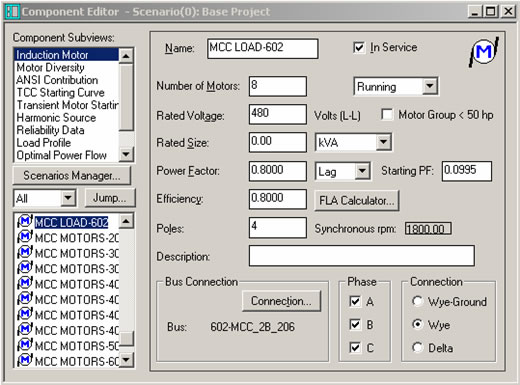Click the Rated Voltage field
The width and height of the screenshot is (520, 385).
click(x=278, y=114)
